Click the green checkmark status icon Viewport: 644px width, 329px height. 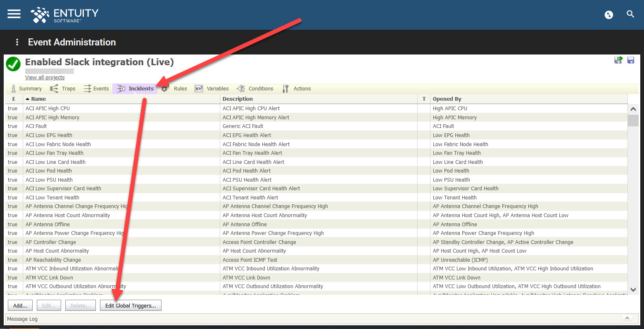tap(13, 64)
